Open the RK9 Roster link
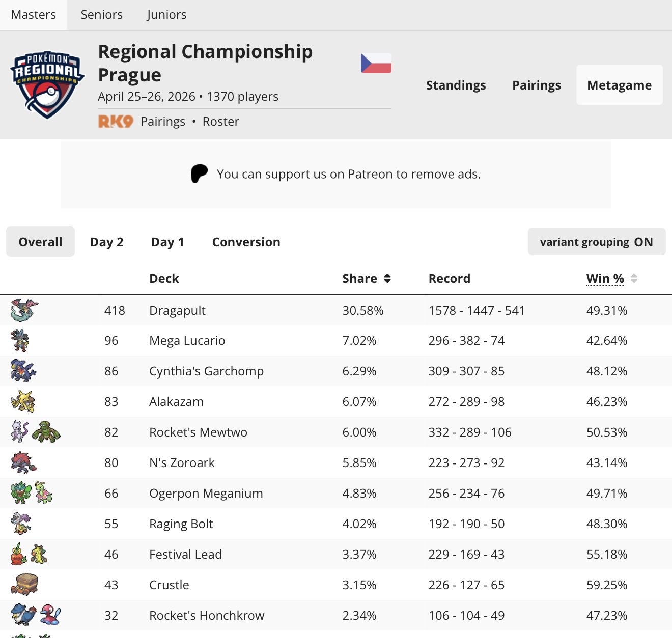 [x=221, y=122]
